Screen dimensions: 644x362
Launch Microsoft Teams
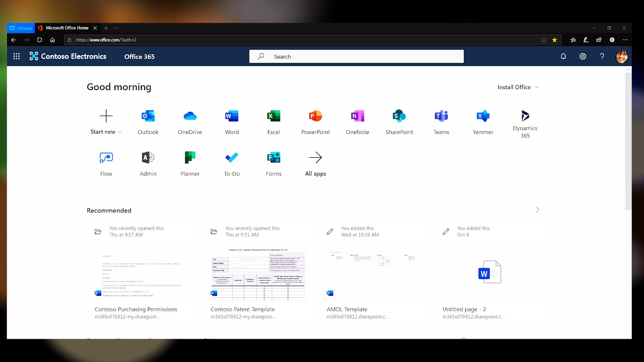pos(441,122)
